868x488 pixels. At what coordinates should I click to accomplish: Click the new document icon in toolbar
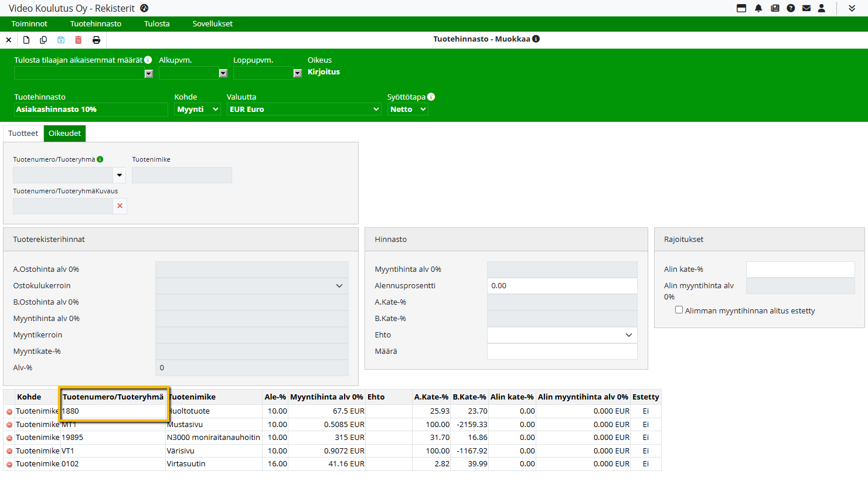point(26,40)
